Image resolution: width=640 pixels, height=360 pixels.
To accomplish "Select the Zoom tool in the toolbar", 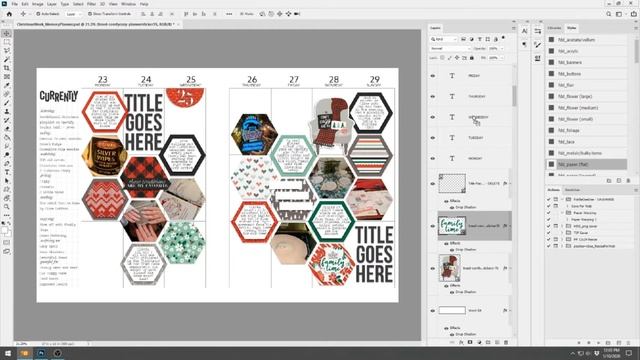I will [x=7, y=207].
